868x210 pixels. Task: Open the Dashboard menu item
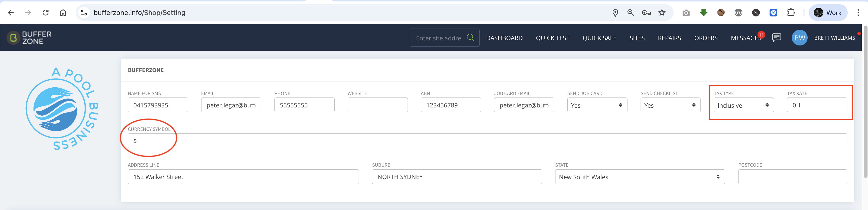point(504,38)
